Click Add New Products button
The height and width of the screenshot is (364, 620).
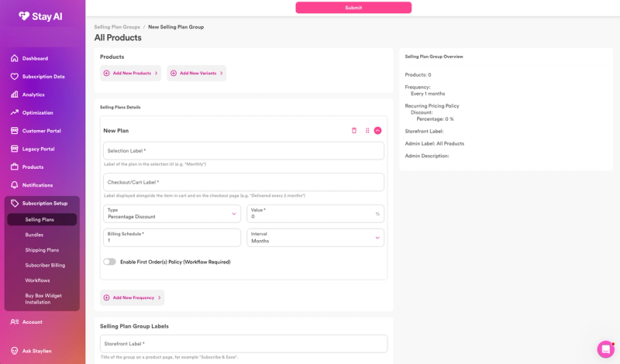[x=130, y=73]
